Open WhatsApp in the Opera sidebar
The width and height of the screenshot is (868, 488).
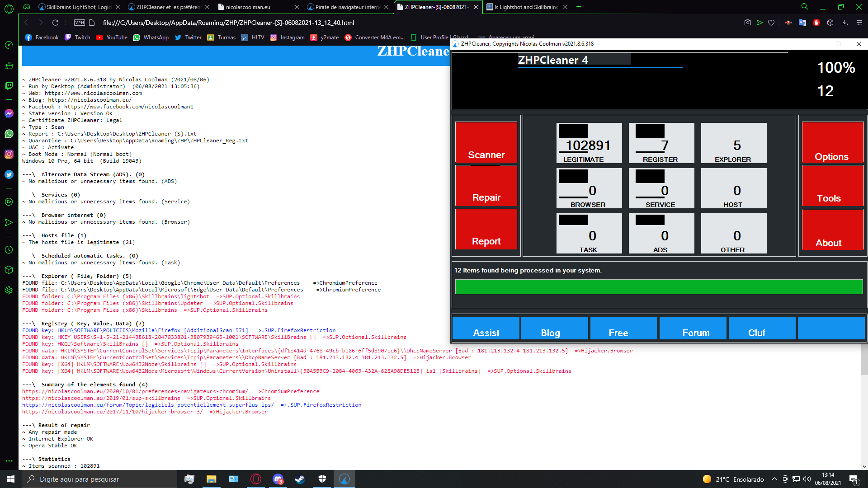(9, 134)
